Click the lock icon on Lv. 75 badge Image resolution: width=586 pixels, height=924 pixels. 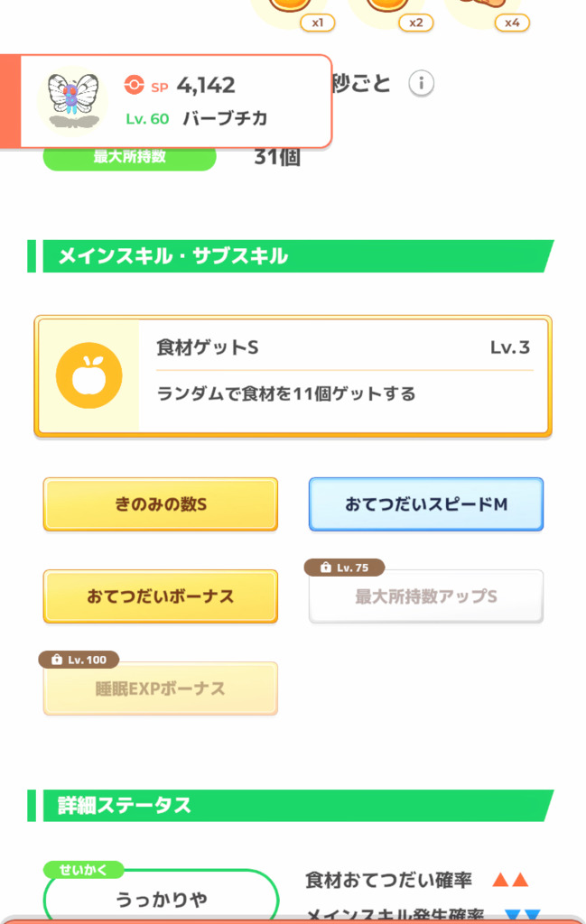point(321,568)
